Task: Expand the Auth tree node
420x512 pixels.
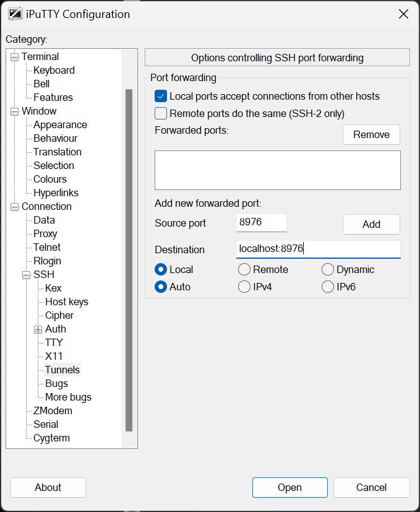Action: 38,330
